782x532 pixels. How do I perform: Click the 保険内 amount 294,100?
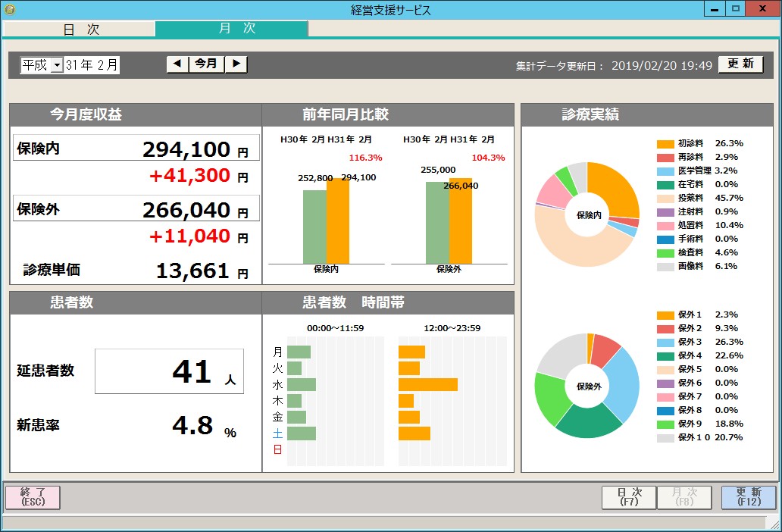pyautogui.click(x=186, y=149)
